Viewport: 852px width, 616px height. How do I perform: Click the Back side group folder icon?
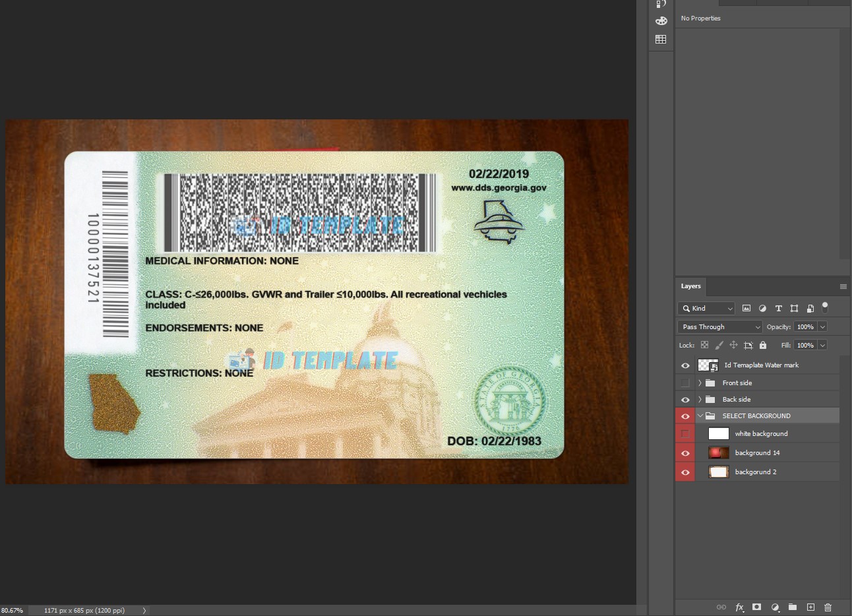click(710, 399)
